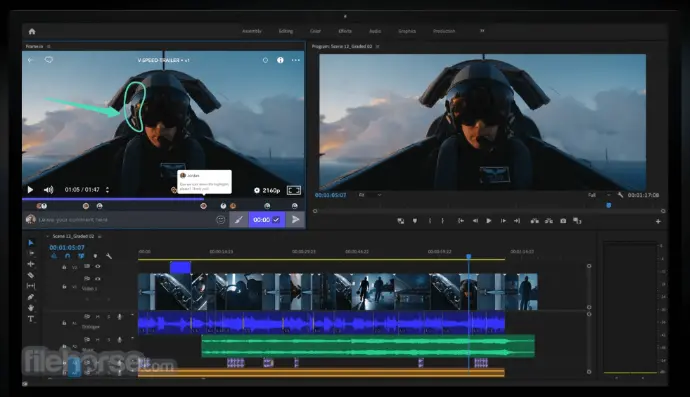
Task: Select the Pen tool in timeline toolbar
Action: [31, 297]
